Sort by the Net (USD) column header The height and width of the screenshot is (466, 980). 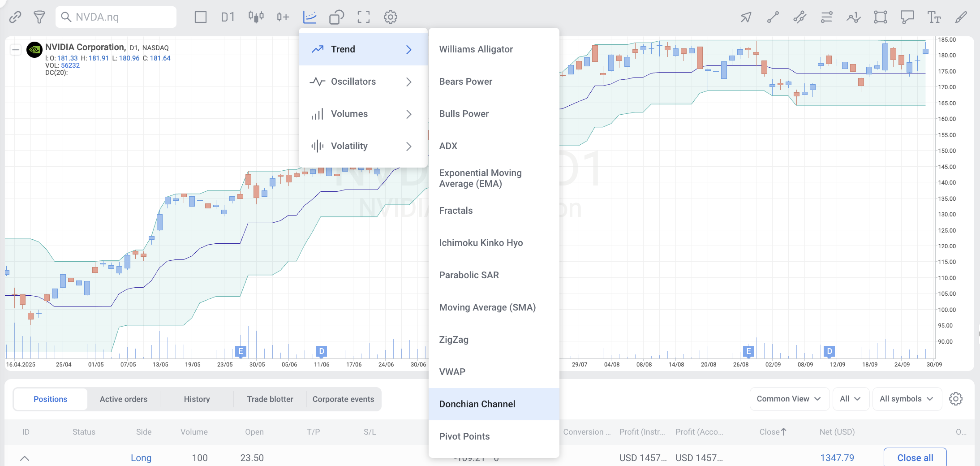point(837,432)
